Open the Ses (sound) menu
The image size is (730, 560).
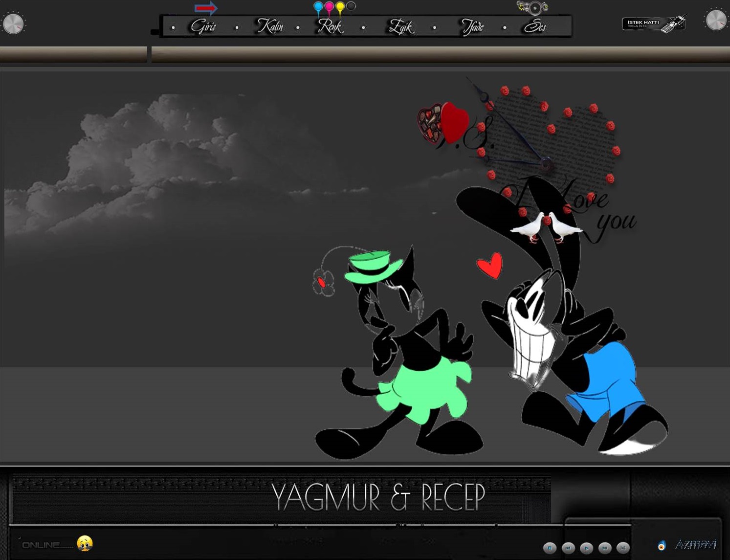[535, 26]
